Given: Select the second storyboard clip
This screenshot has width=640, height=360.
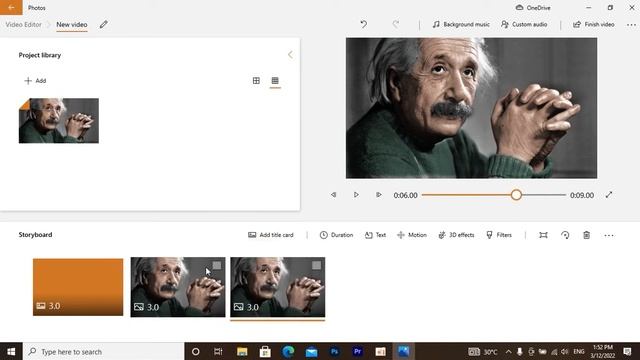Looking at the screenshot, I should click(178, 287).
